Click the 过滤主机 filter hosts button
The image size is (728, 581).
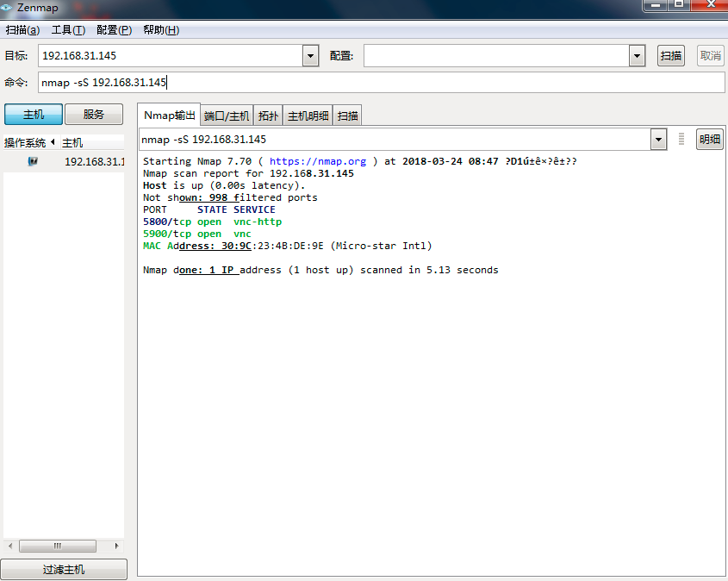coord(64,570)
